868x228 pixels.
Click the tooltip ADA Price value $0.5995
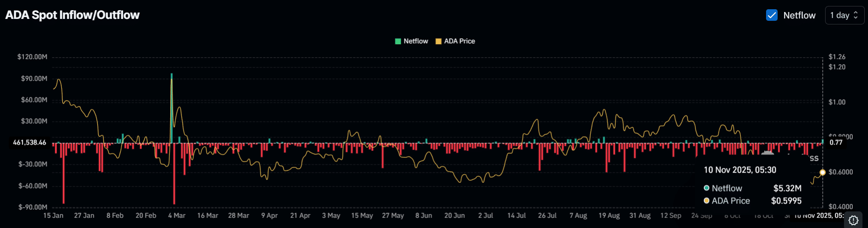click(786, 201)
